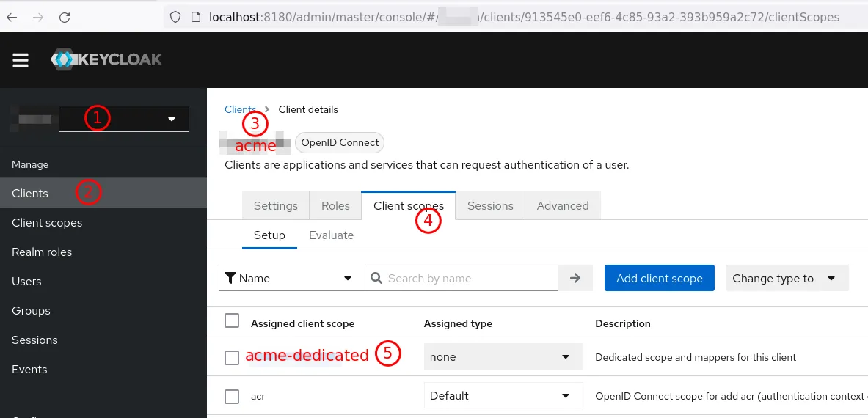Check the acme-dedicated row checkbox
868x418 pixels.
click(x=232, y=357)
